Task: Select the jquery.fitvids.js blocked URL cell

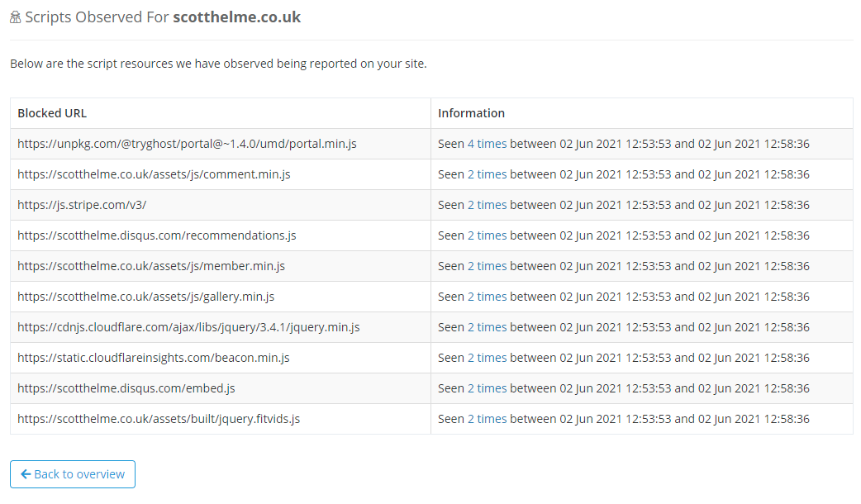Action: [159, 419]
